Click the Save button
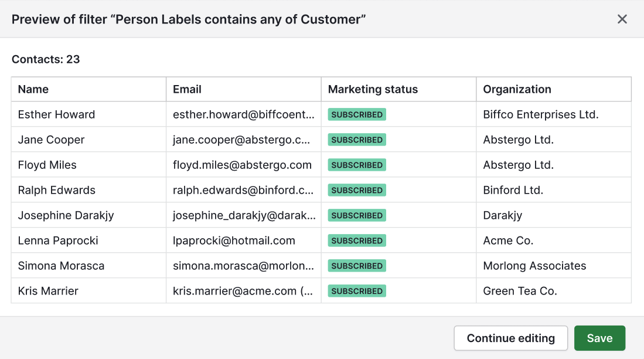Screen dimensions: 644x359 [x=599, y=338]
